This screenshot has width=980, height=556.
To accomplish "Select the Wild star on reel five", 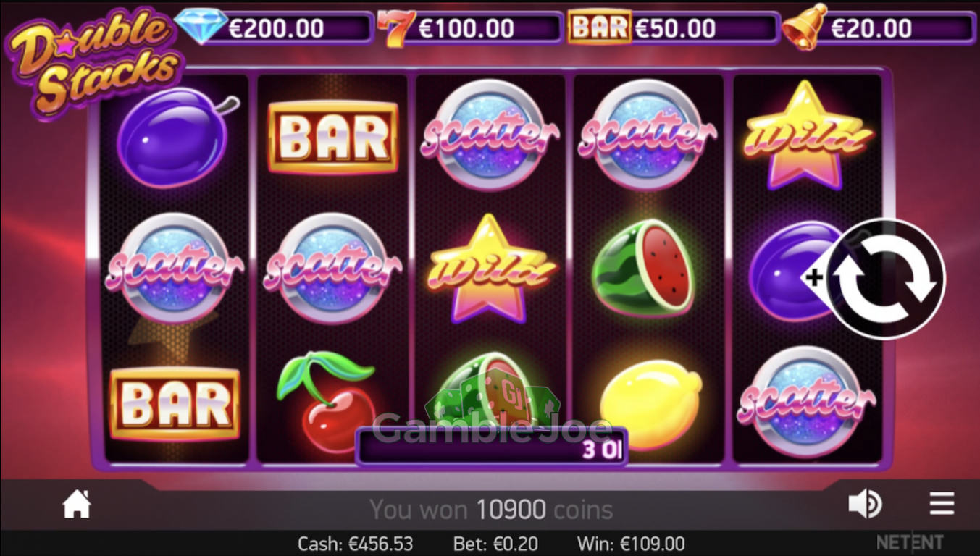I will coord(806,135).
